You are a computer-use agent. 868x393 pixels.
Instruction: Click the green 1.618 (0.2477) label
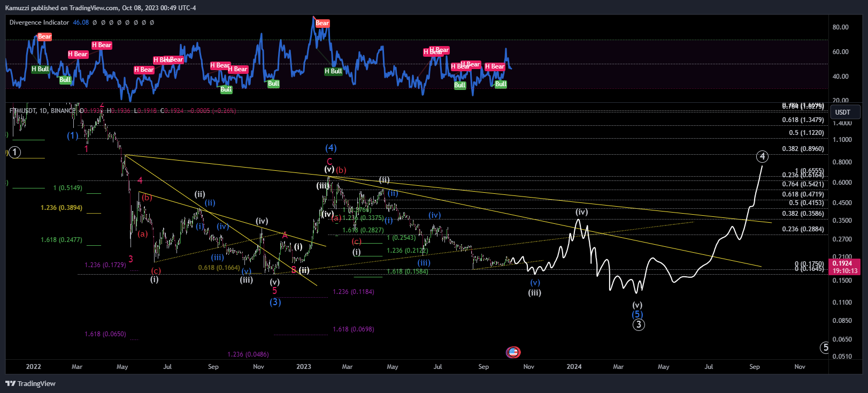pyautogui.click(x=62, y=240)
